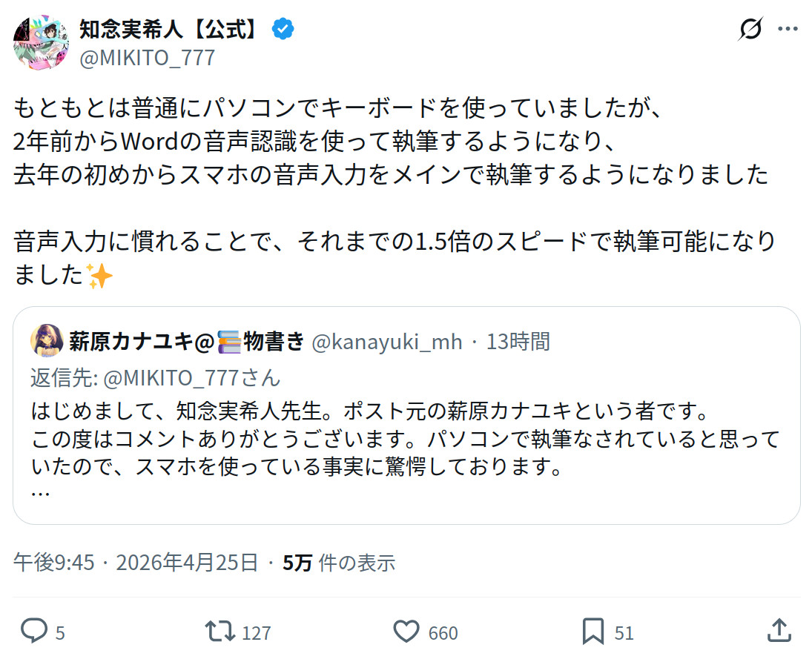Click the author name 知念実希人【公式】
The width and height of the screenshot is (812, 659).
point(171,29)
